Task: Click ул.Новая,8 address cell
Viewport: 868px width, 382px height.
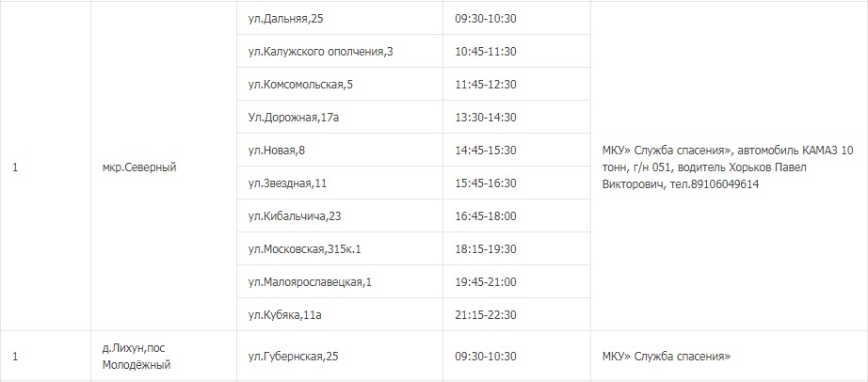Action: click(277, 150)
